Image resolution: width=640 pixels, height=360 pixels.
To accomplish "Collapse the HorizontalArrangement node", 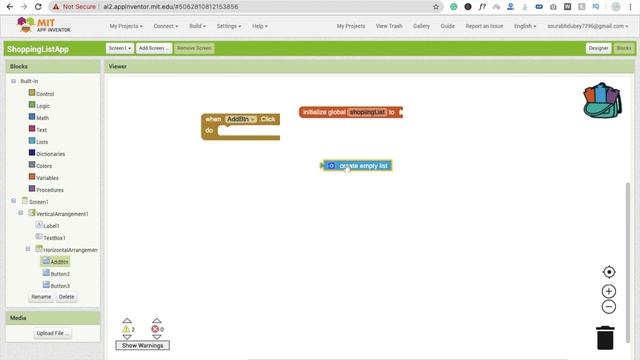I will [x=28, y=249].
